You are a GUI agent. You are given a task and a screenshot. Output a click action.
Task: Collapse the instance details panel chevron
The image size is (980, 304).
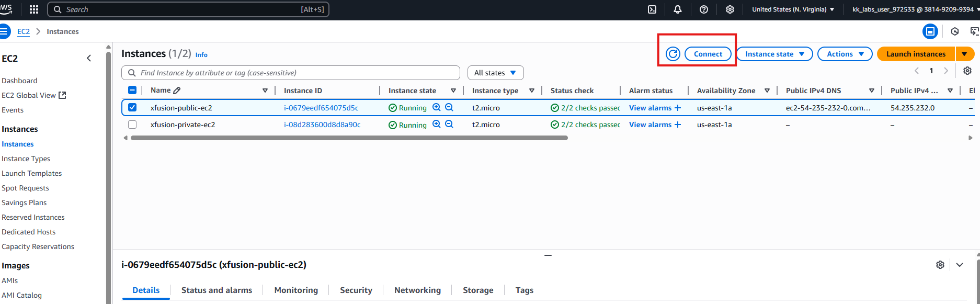click(x=960, y=265)
